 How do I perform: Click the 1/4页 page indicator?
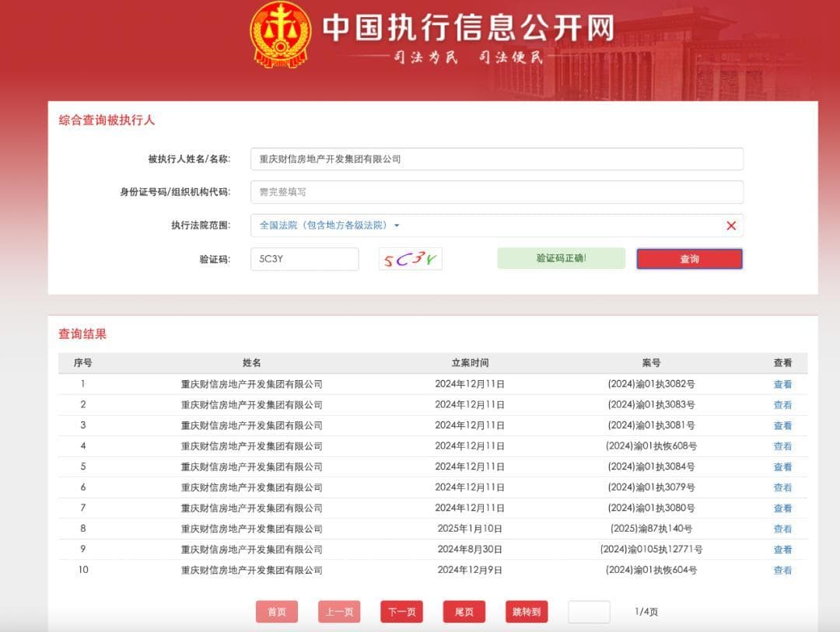click(646, 612)
